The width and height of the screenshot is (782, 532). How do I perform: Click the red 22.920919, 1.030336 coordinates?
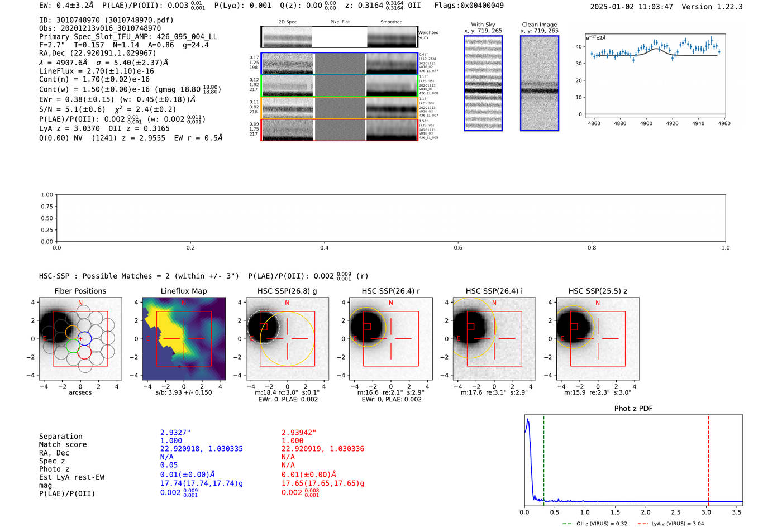323,449
